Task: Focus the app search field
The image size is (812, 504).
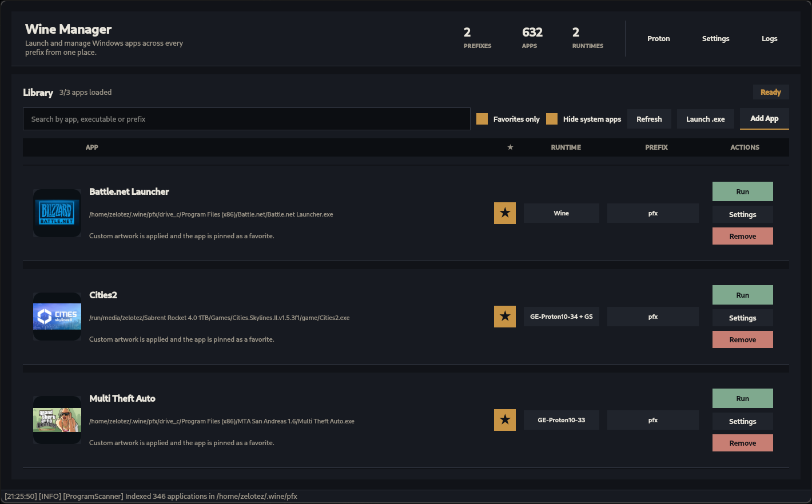Action: click(x=246, y=119)
